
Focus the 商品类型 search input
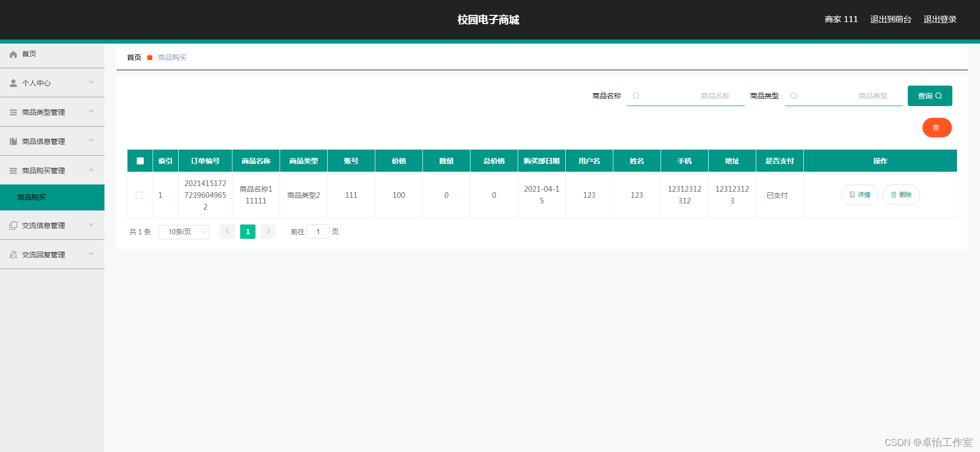tap(844, 96)
